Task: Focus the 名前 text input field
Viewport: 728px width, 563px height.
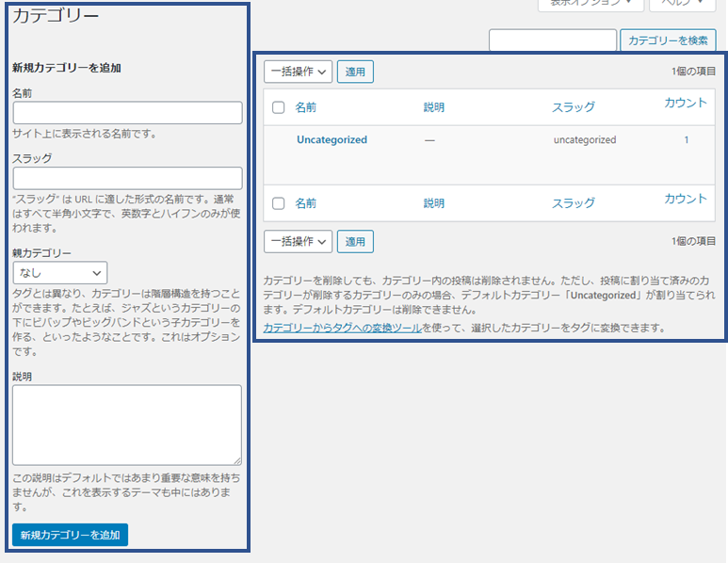Action: pos(127,113)
